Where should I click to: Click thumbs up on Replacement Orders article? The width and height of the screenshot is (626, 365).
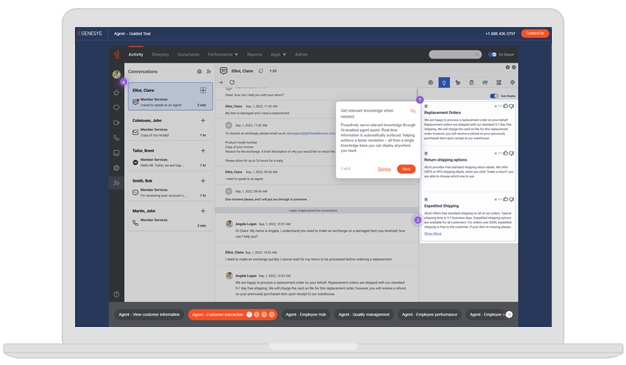pyautogui.click(x=505, y=106)
